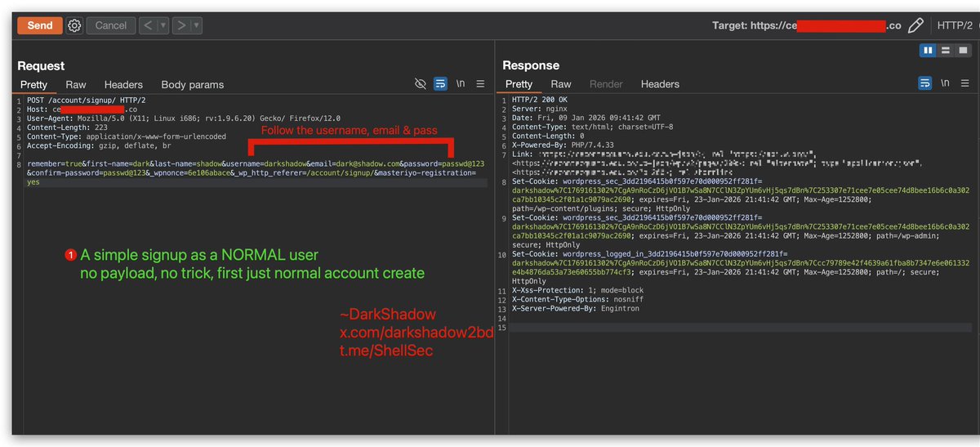Switch to the Request Raw tab

pos(76,84)
